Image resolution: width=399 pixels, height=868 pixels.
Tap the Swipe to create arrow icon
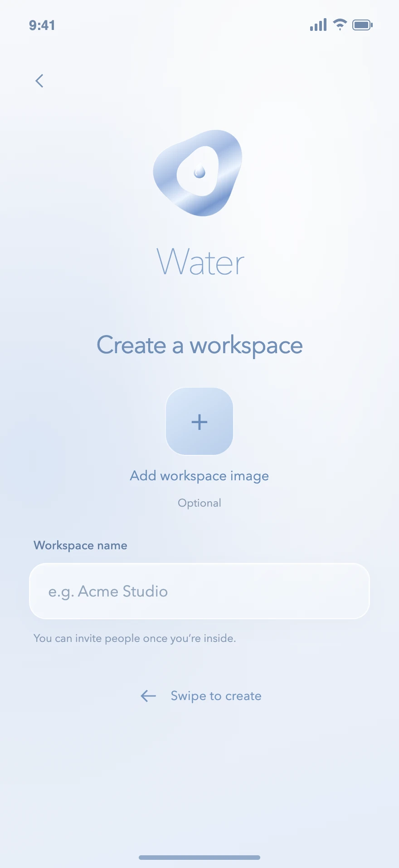coord(148,696)
